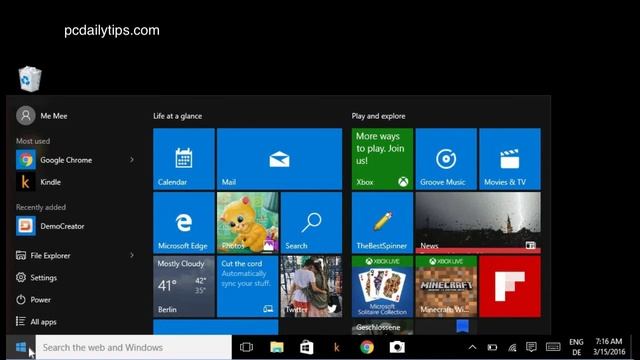Open the Geschlossene tile
Image resolution: width=640 pixels, height=360 pixels.
coord(382,327)
